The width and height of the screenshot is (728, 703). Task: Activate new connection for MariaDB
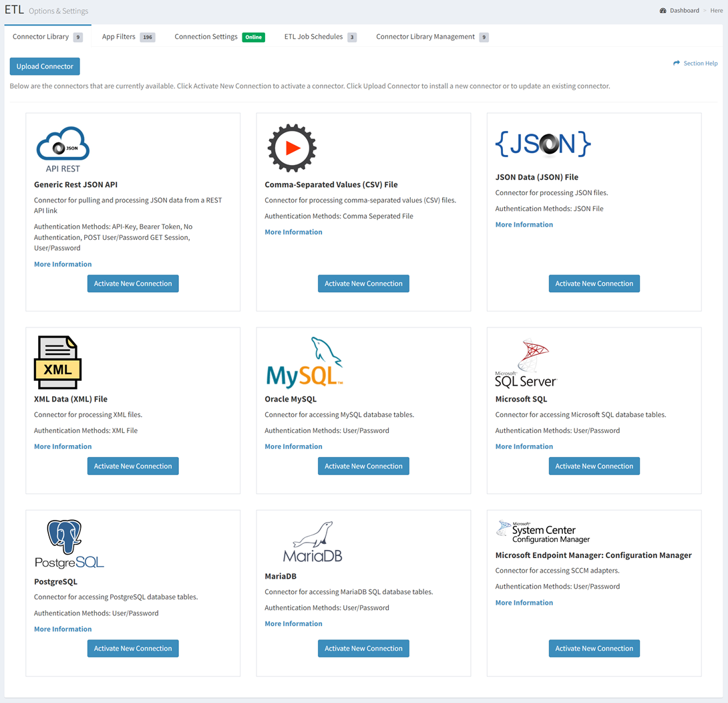363,649
